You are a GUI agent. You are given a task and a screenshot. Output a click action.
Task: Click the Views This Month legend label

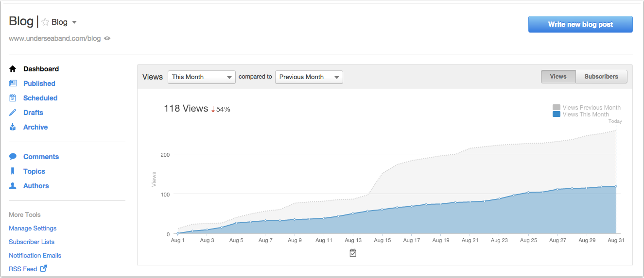586,114
